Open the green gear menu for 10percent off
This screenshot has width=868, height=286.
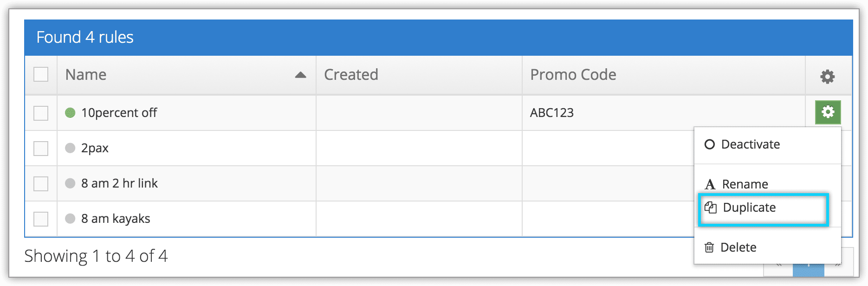click(x=828, y=112)
